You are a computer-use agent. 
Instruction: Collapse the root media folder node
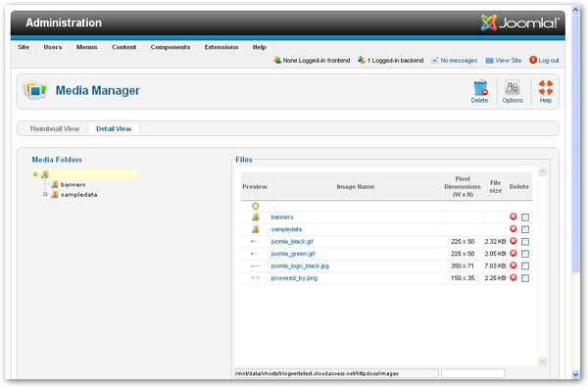click(35, 174)
